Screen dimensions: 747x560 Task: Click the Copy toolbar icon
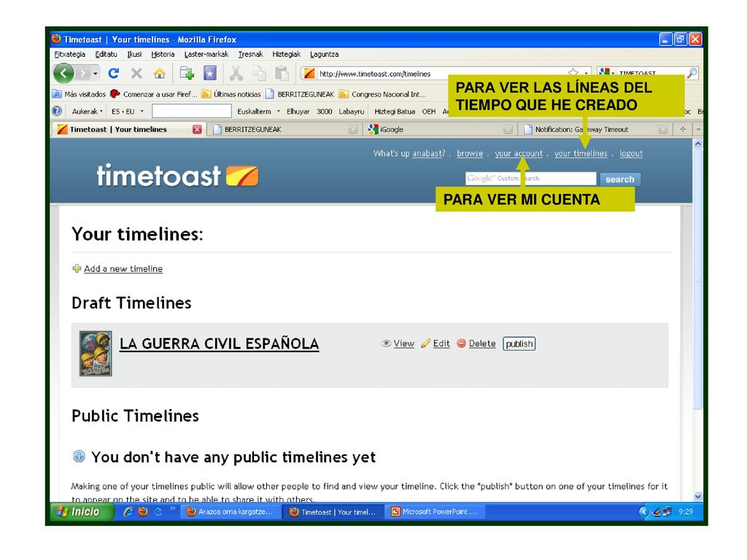click(260, 74)
